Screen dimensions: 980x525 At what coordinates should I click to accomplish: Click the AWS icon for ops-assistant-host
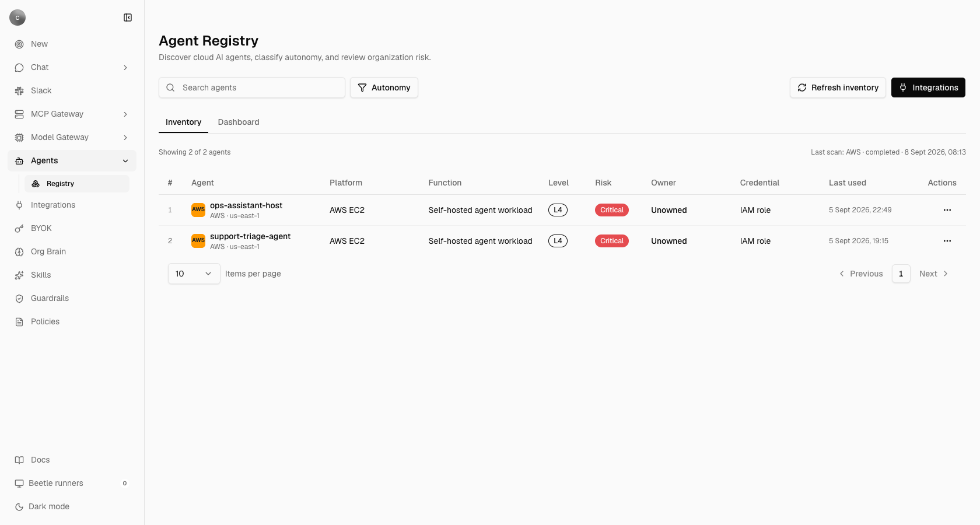(198, 210)
